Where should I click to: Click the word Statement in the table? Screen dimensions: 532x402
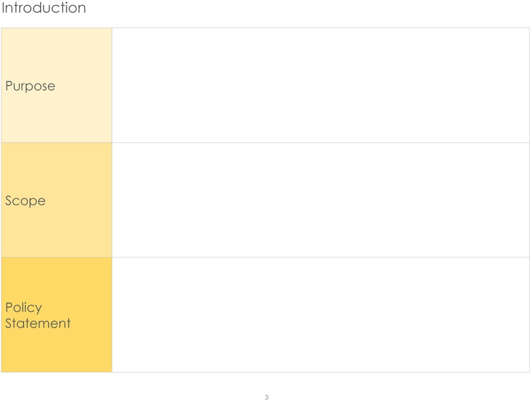(38, 323)
